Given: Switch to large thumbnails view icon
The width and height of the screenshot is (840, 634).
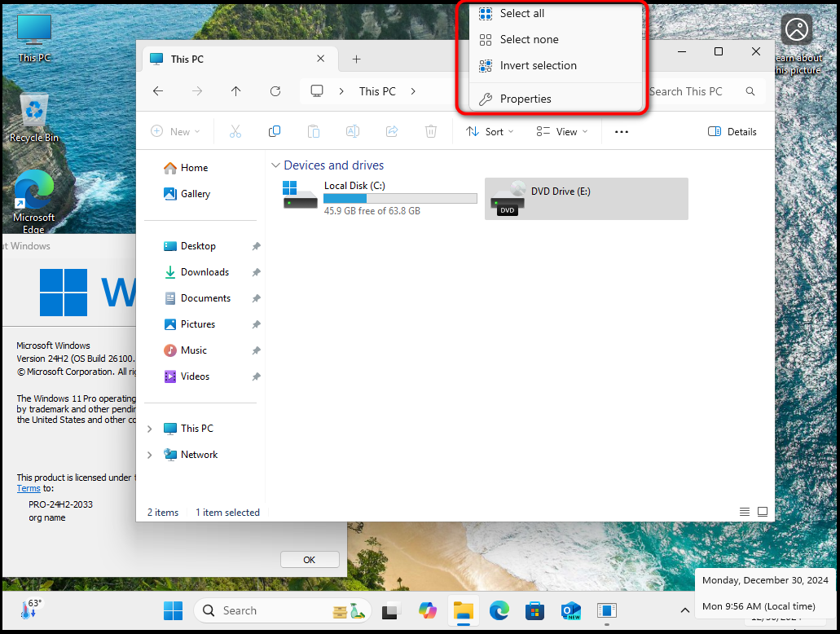Looking at the screenshot, I should coord(763,512).
